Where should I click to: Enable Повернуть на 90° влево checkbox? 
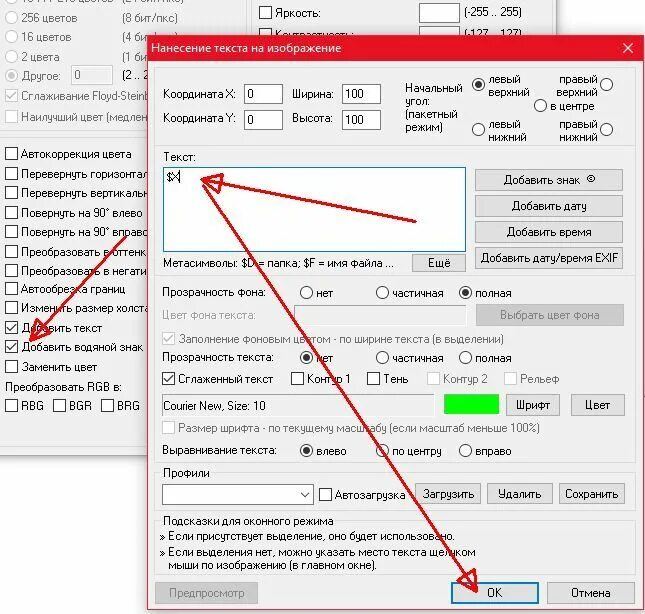coord(11,213)
